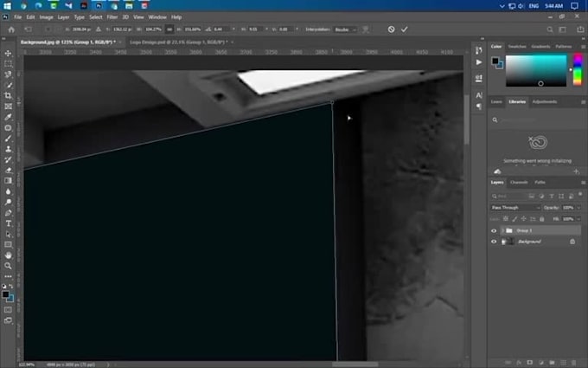Commit the transform with the checkmark
Screen dimensions: 588x368
(405, 29)
